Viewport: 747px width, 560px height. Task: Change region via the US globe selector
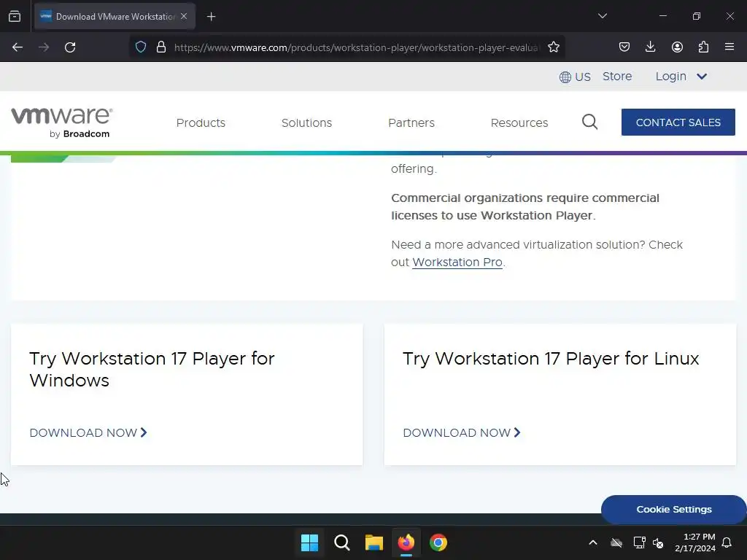(575, 77)
